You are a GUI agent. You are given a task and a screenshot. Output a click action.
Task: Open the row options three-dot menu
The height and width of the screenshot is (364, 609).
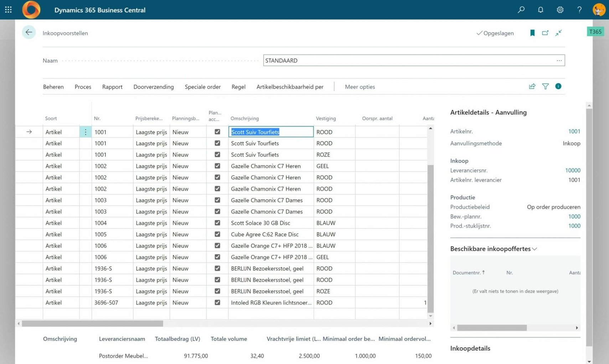point(86,132)
